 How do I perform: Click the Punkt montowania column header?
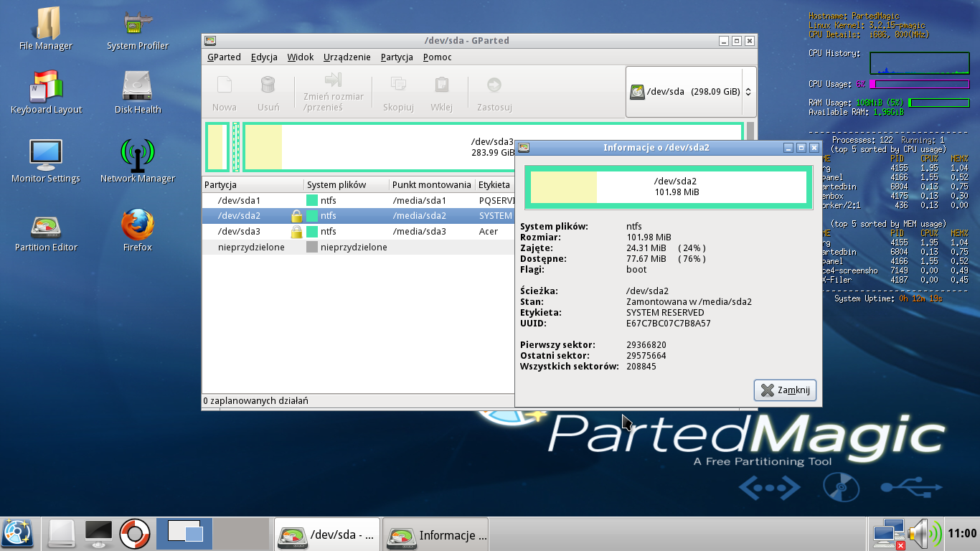pyautogui.click(x=432, y=185)
